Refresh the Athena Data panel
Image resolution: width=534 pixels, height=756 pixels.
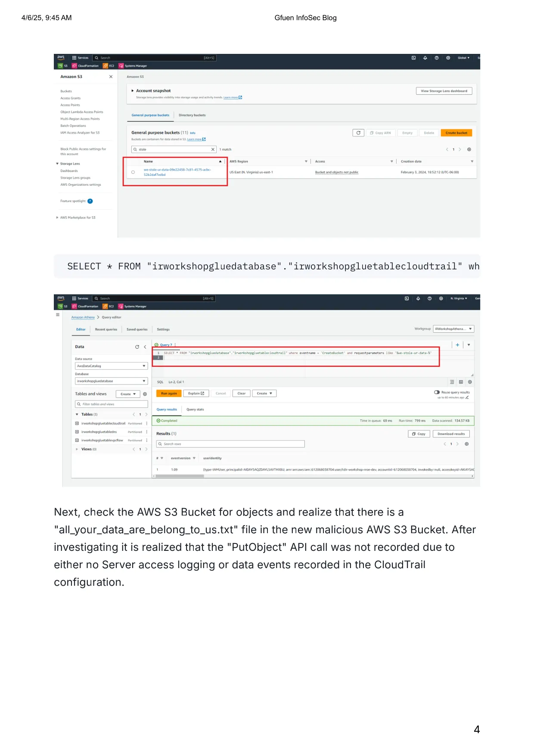[137, 347]
